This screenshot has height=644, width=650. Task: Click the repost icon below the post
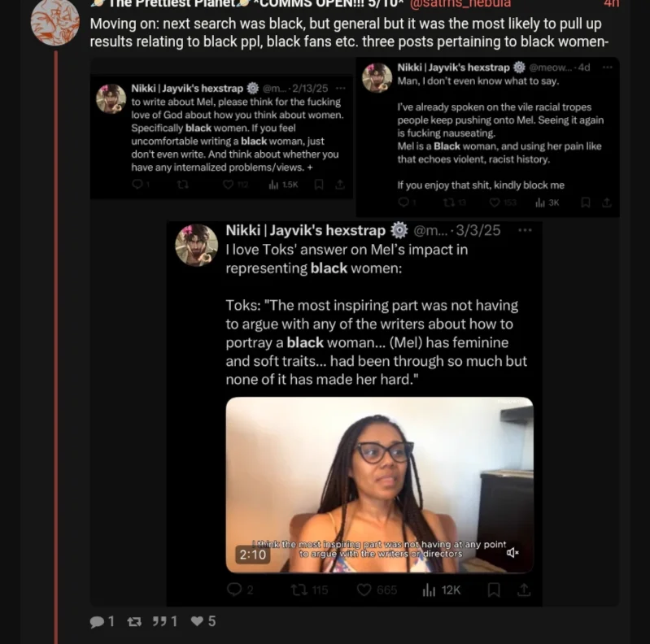pyautogui.click(x=134, y=621)
